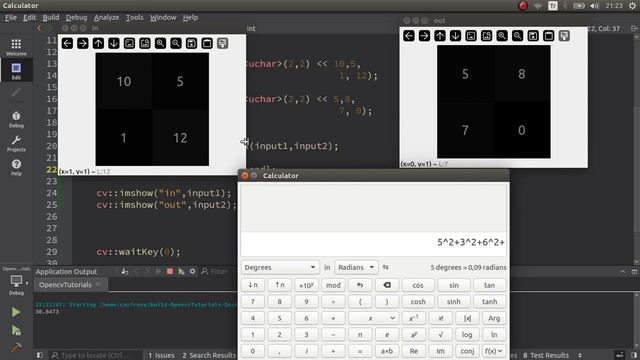
Task: Click backspace key in Calculator
Action: (x=387, y=285)
